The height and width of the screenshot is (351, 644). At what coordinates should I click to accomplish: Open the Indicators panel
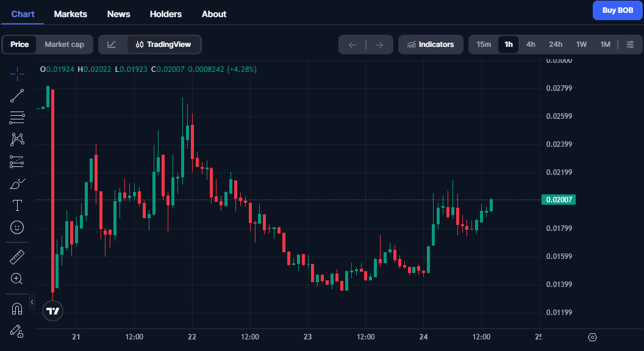431,44
